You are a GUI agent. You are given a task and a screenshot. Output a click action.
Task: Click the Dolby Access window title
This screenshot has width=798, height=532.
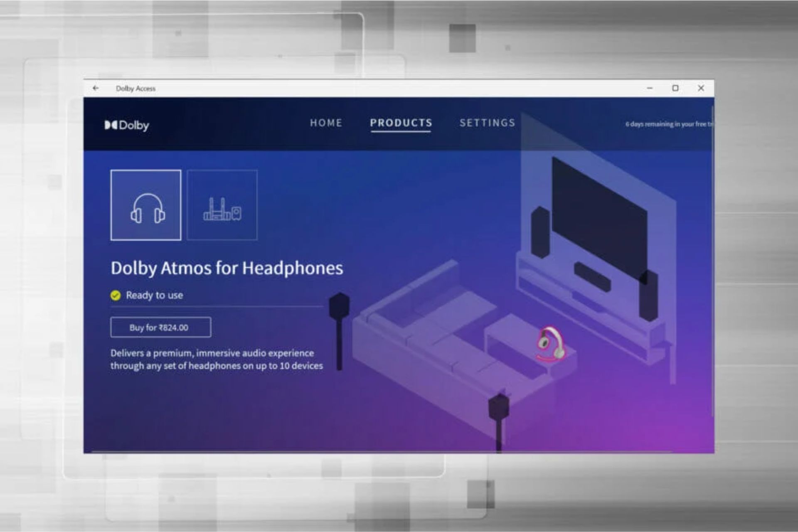(x=135, y=89)
